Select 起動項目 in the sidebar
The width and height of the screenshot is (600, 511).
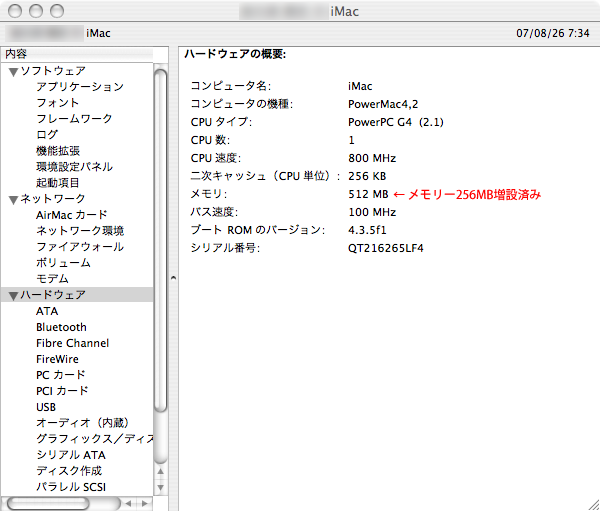coord(57,183)
